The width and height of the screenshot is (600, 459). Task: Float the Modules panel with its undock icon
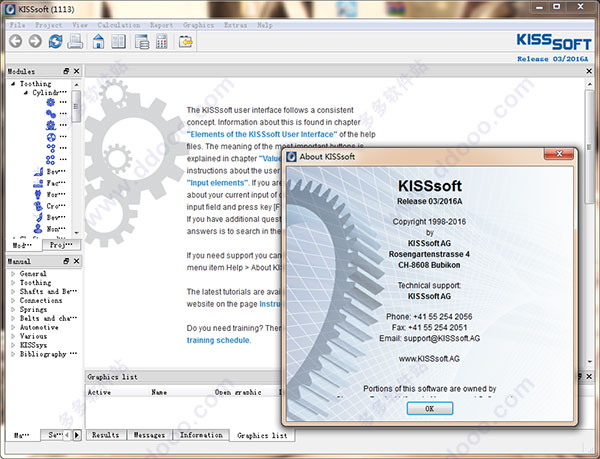[x=66, y=71]
